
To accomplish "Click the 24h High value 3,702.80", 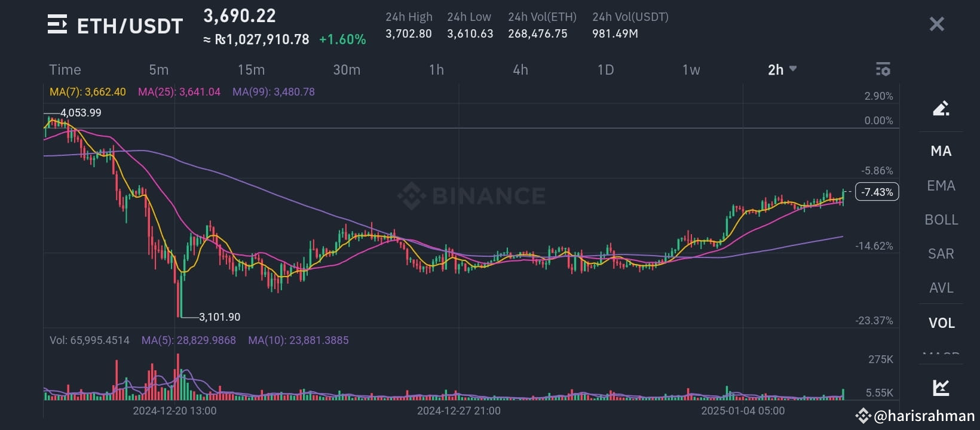I will pos(408,34).
